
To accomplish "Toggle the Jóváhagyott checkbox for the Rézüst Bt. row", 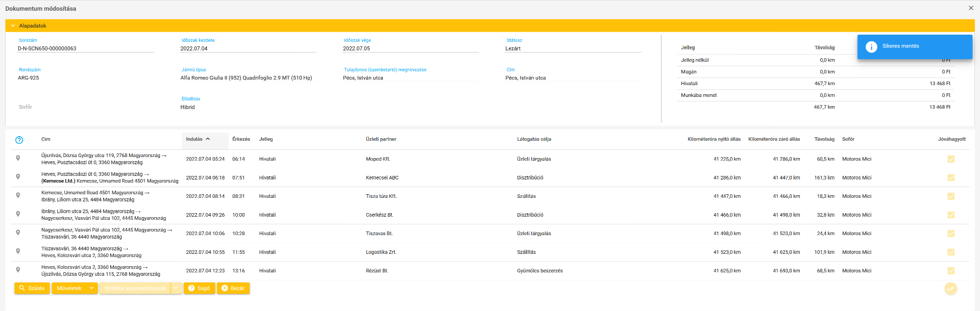I will 951,271.
